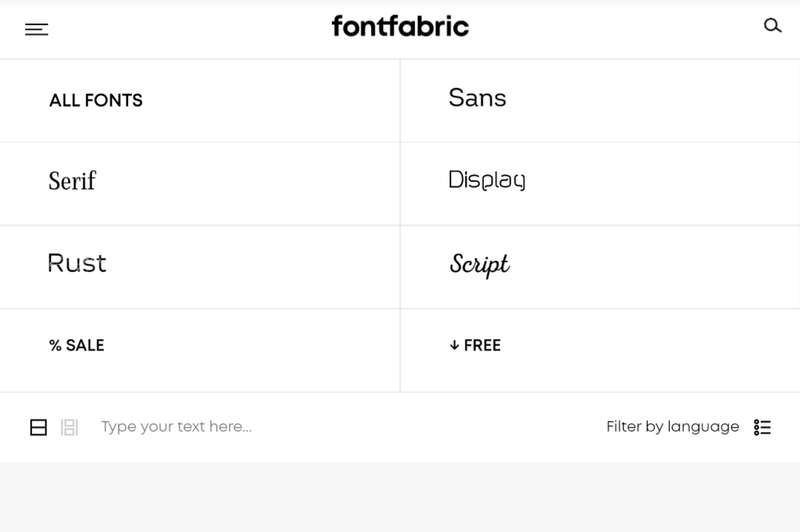
Task: Click the fontfabric logo
Action: click(400, 26)
